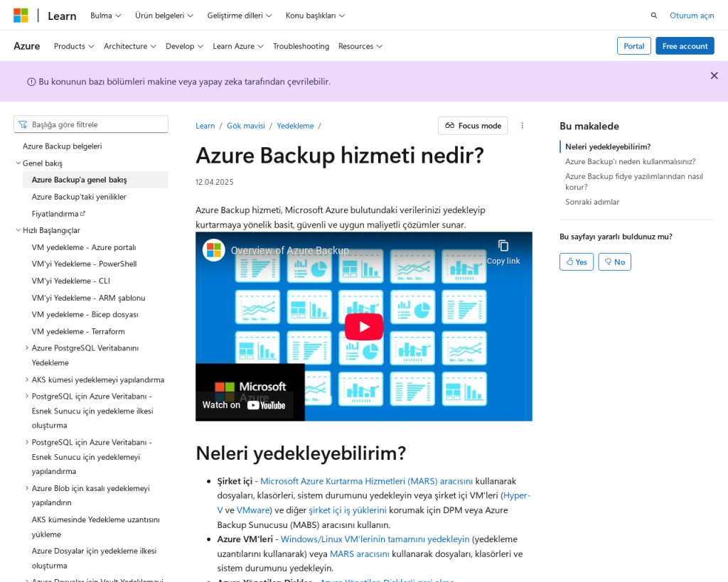This screenshot has width=728, height=582.
Task: Open the Products dropdown
Action: coord(74,46)
